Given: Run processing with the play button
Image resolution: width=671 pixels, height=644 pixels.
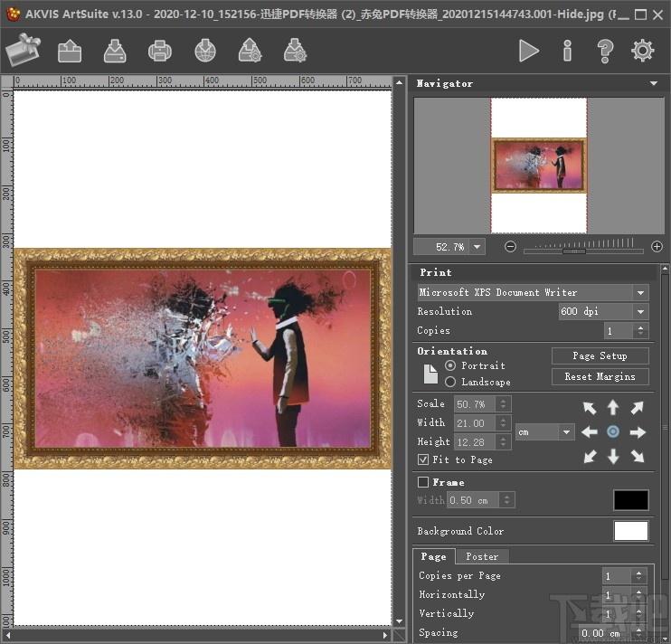Looking at the screenshot, I should [x=528, y=51].
